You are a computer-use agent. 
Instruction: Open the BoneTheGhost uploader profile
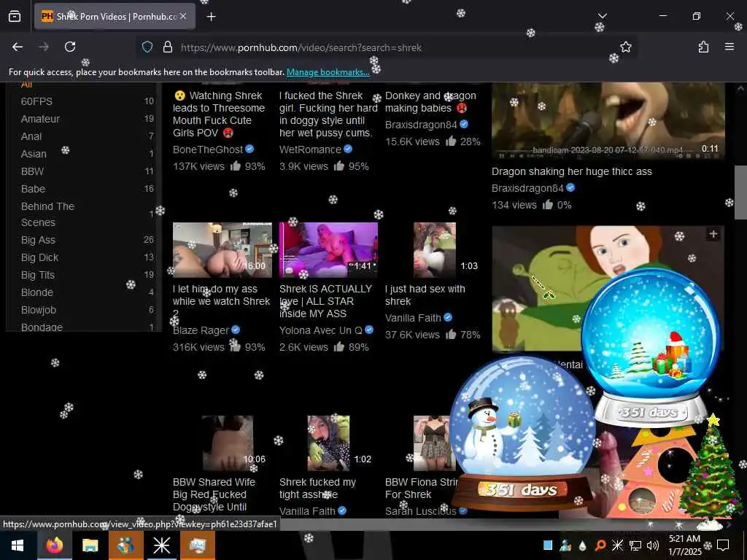208,149
